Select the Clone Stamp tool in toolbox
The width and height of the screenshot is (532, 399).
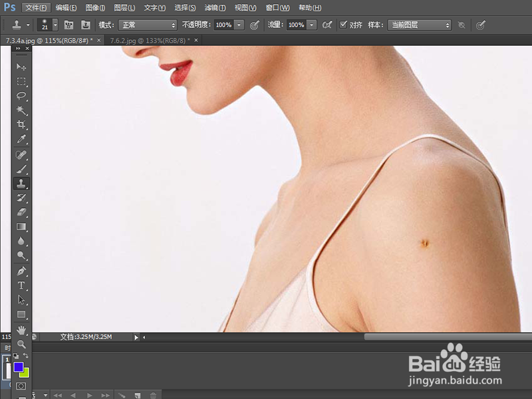(21, 184)
